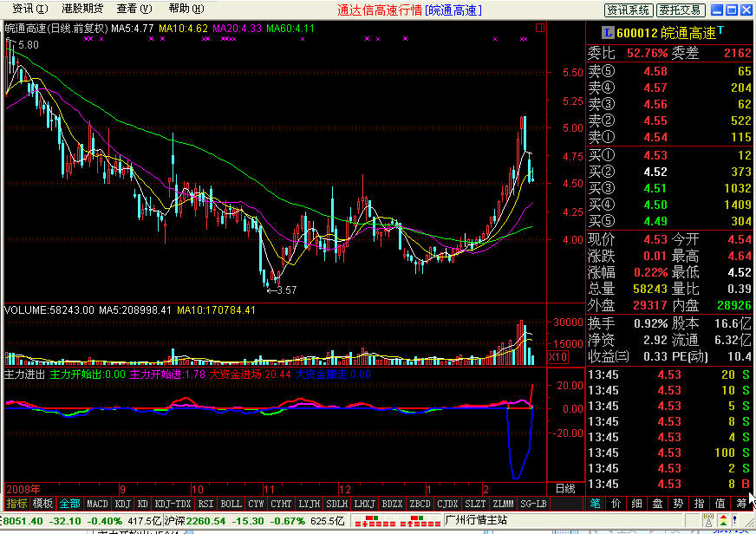Click the blue exclamation status bar icon
This screenshot has width=756, height=534.
(x=735, y=520)
